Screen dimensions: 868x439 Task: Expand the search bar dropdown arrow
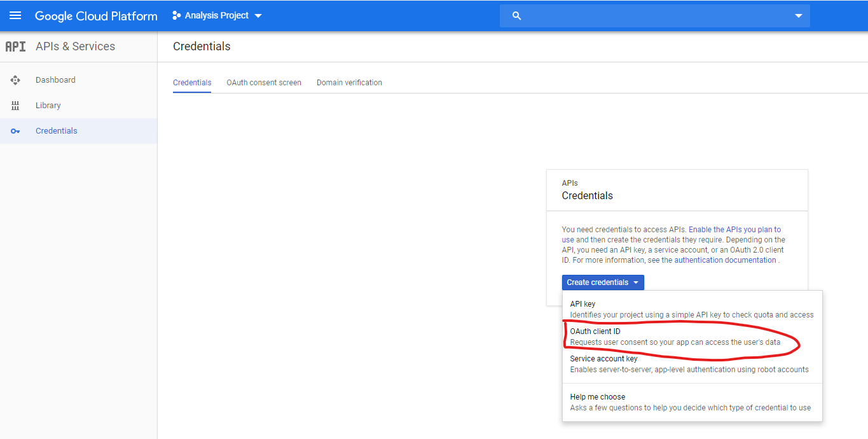799,16
